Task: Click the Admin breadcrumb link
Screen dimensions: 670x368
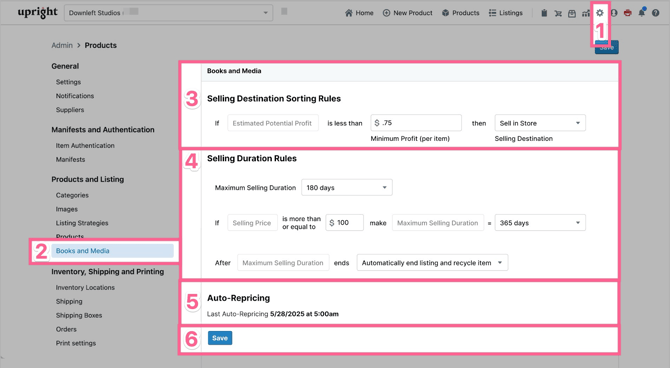Action: pos(62,45)
